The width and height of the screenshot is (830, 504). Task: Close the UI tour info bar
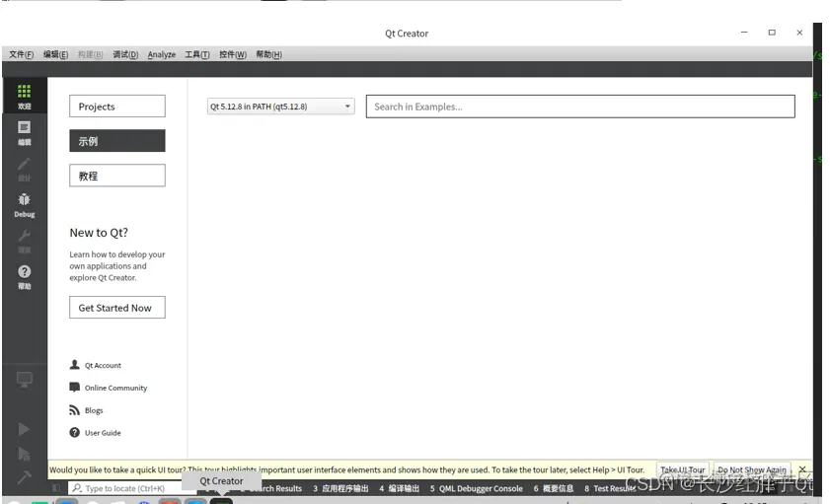pos(802,469)
